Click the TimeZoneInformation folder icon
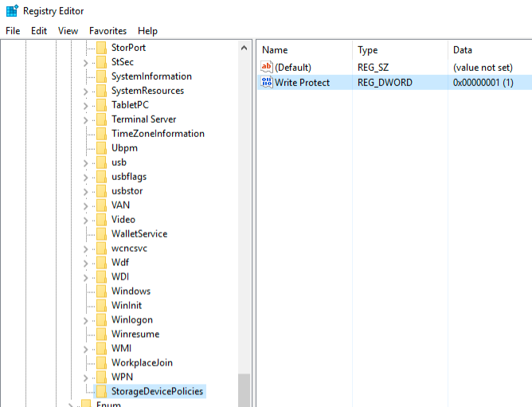 pos(101,134)
